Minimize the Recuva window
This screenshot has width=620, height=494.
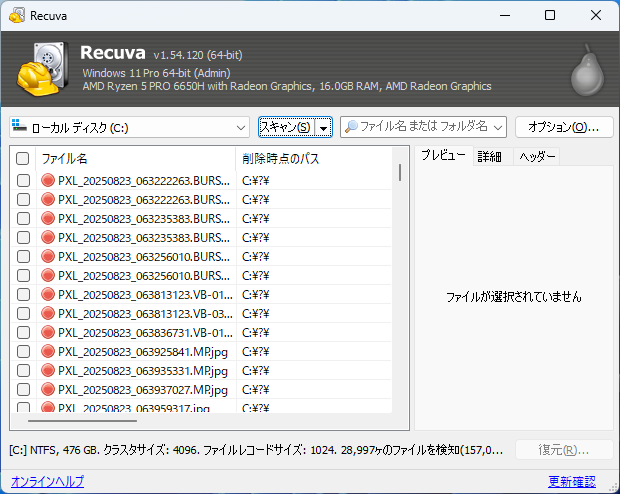[x=505, y=15]
